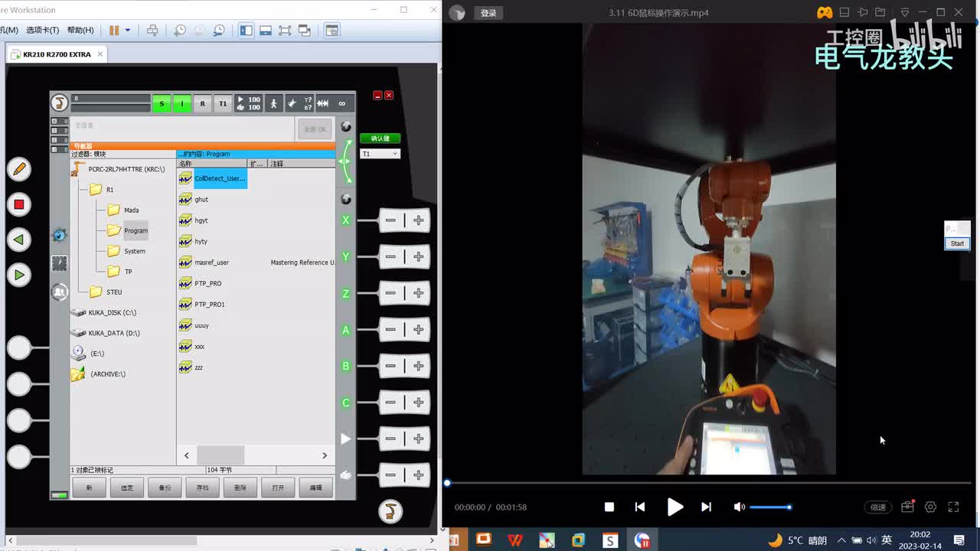
Task: Open the TP folder in the tree
Action: [x=119, y=272]
